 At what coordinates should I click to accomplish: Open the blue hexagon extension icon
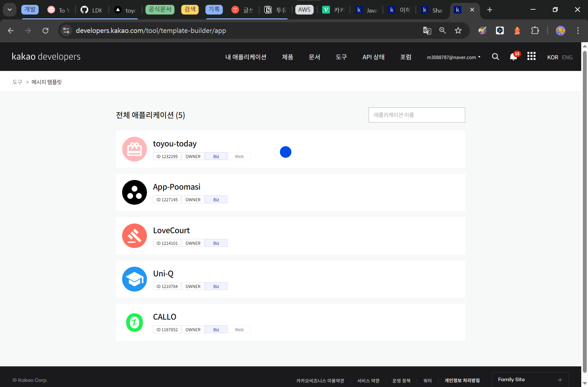(500, 31)
